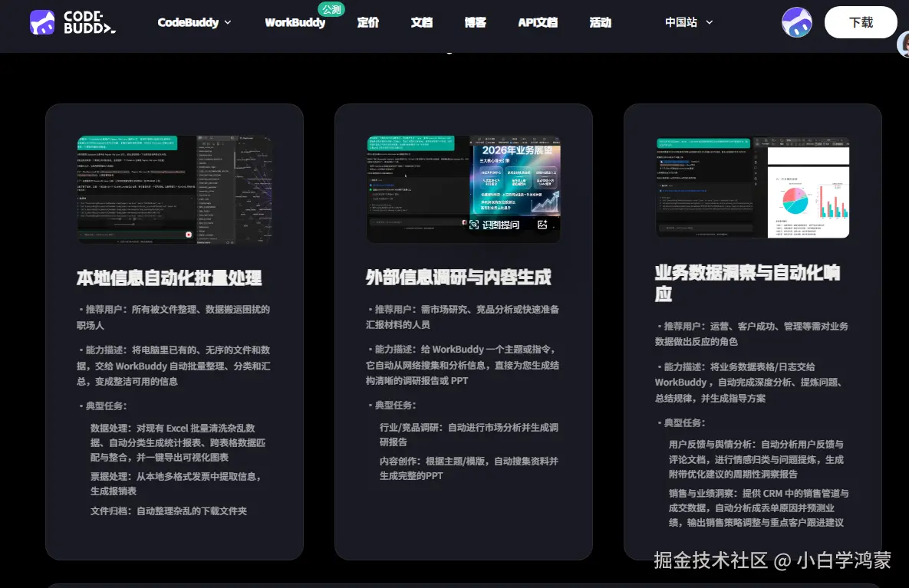Click the right card's chart dashboard thumbnail
Image resolution: width=909 pixels, height=588 pixels.
753,189
